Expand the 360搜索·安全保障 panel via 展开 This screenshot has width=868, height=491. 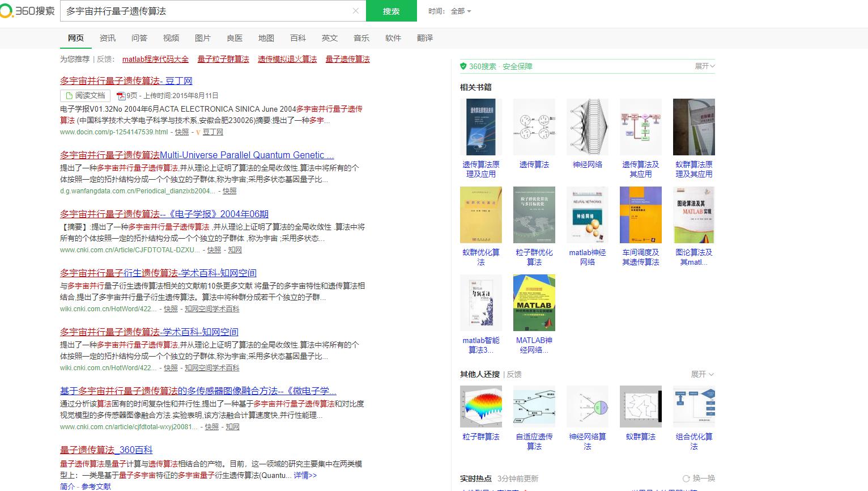coord(704,66)
